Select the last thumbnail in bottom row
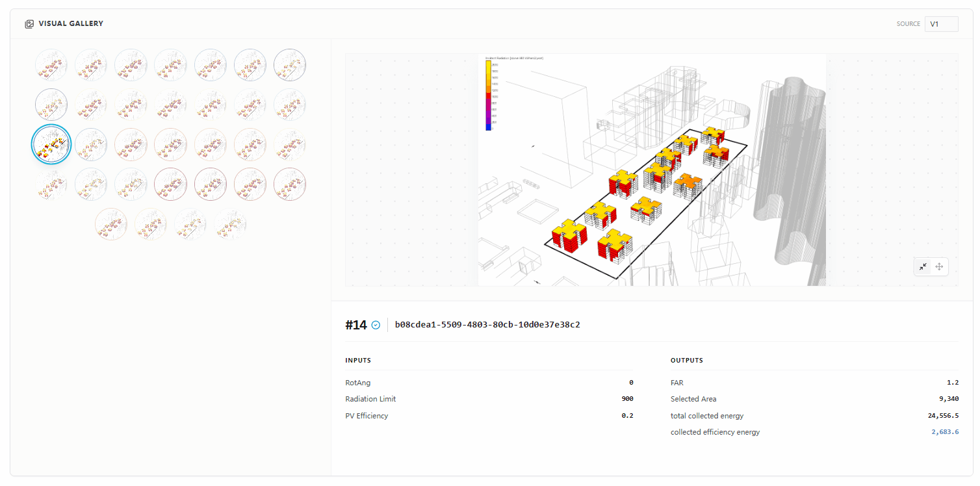 230,224
